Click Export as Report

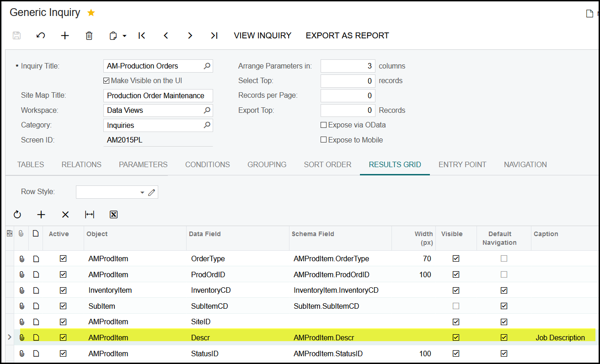(347, 36)
